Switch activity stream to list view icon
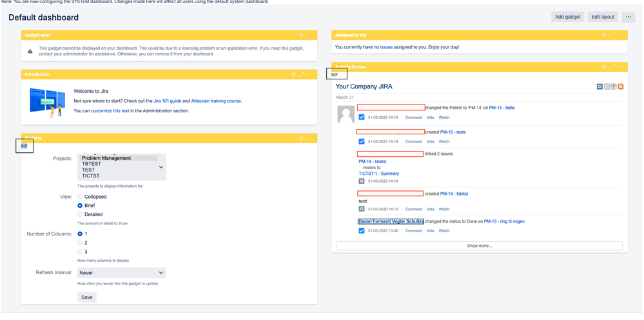The image size is (644, 320). (x=607, y=86)
